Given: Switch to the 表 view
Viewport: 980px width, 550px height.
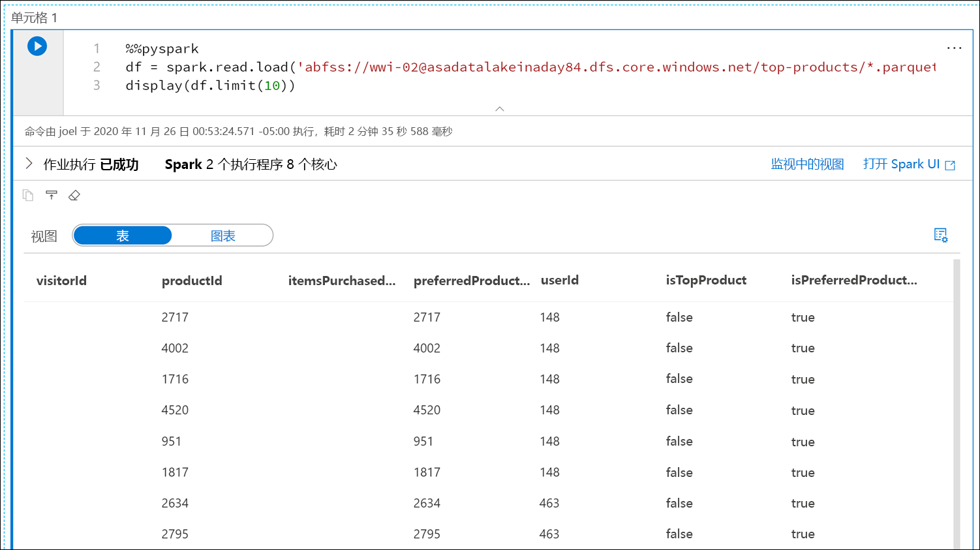Looking at the screenshot, I should [x=123, y=236].
